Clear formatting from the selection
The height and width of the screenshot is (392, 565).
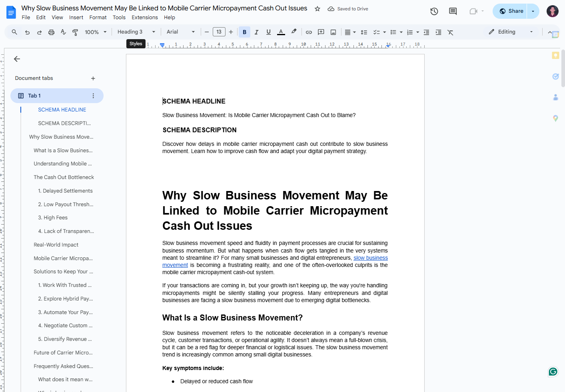tap(450, 32)
